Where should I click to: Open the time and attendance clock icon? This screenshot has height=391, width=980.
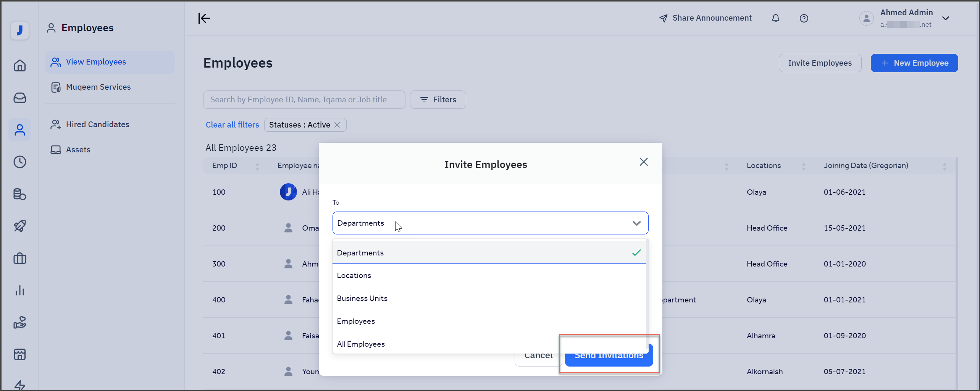(20, 162)
